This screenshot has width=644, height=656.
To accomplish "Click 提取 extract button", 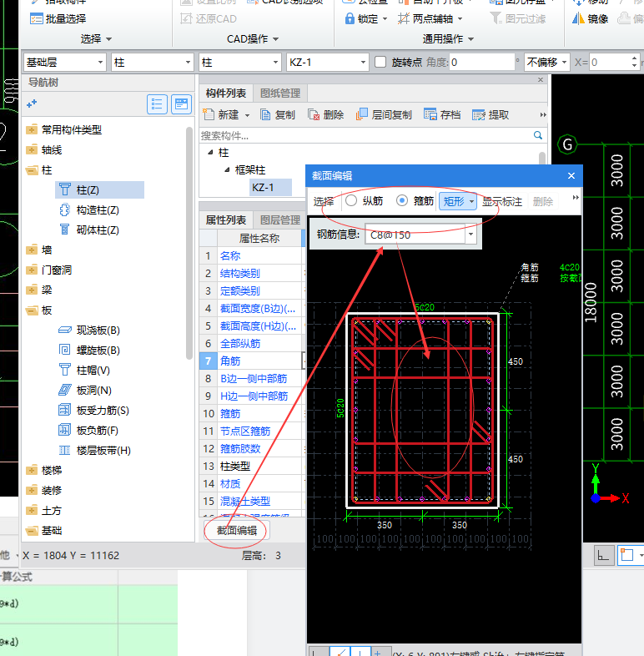I will tap(491, 114).
